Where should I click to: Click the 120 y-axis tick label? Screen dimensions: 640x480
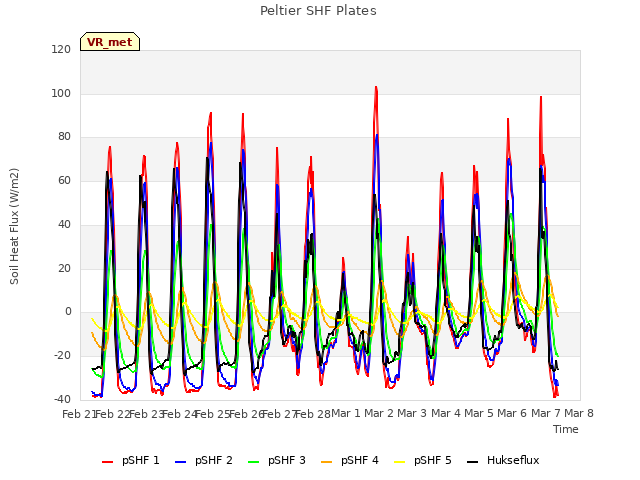pyautogui.click(x=61, y=50)
